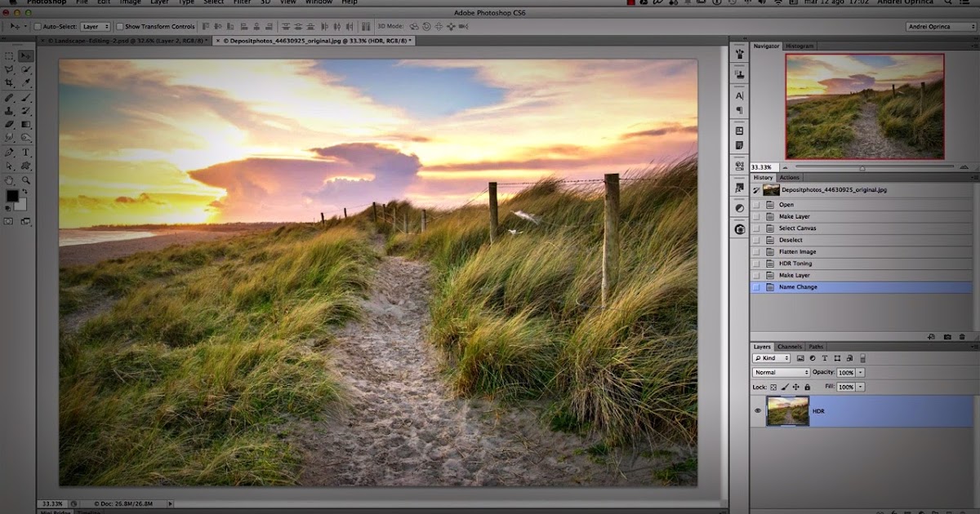
Task: Select the Hand tool
Action: 10,179
